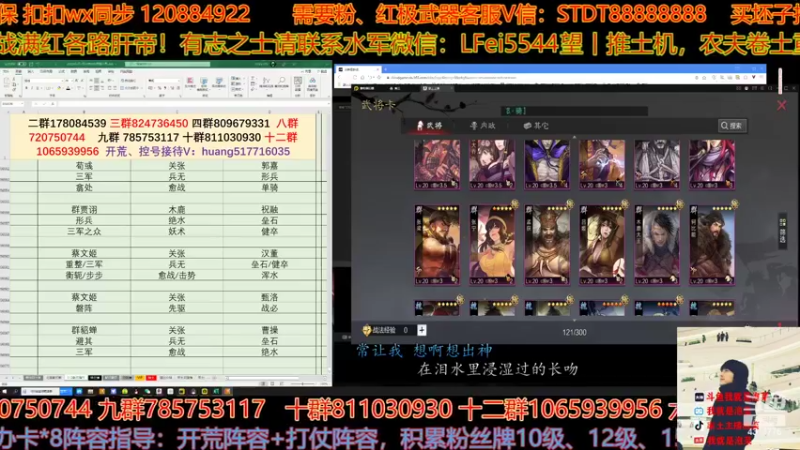Open the 武将 tab in game
This screenshot has width=800, height=450.
click(x=430, y=126)
